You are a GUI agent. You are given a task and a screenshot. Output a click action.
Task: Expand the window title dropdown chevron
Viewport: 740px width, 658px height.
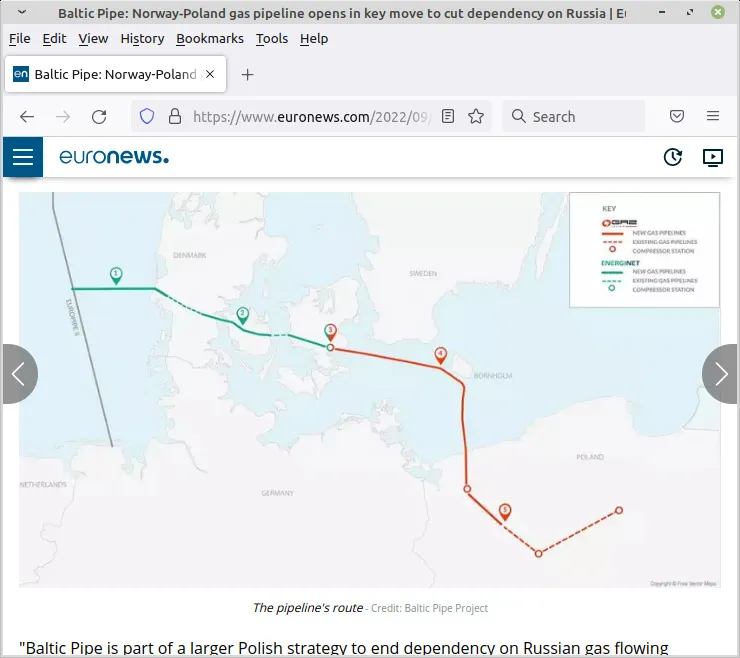tap(22, 12)
